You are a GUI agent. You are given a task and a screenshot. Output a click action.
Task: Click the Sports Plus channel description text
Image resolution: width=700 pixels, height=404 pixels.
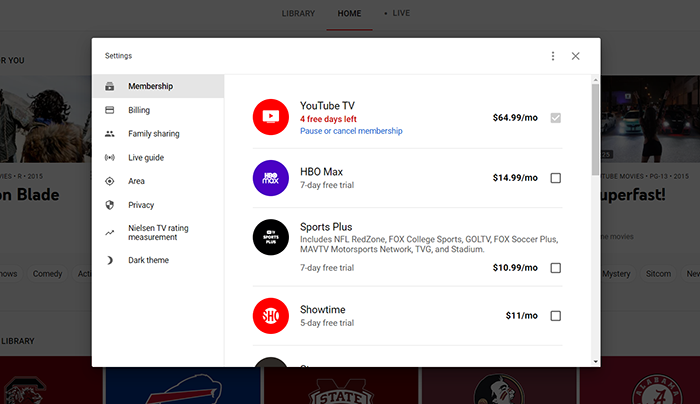coord(429,244)
